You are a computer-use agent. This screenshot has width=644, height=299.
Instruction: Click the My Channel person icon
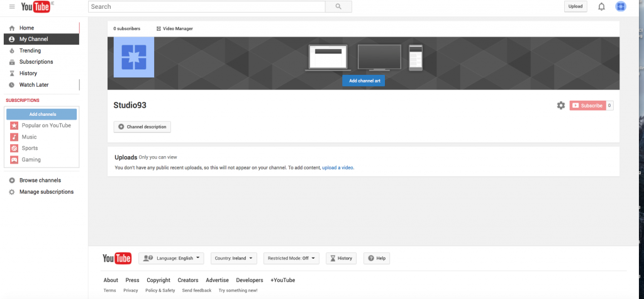[12, 40]
